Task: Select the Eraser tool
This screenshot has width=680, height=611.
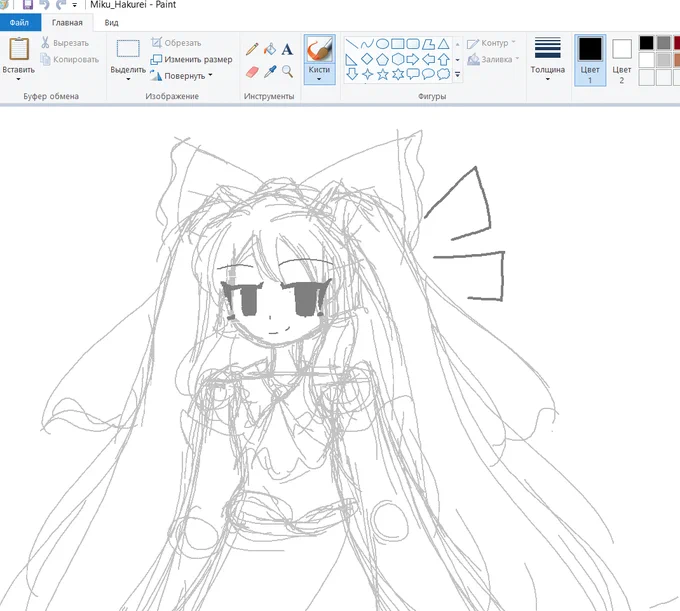Action: 252,72
